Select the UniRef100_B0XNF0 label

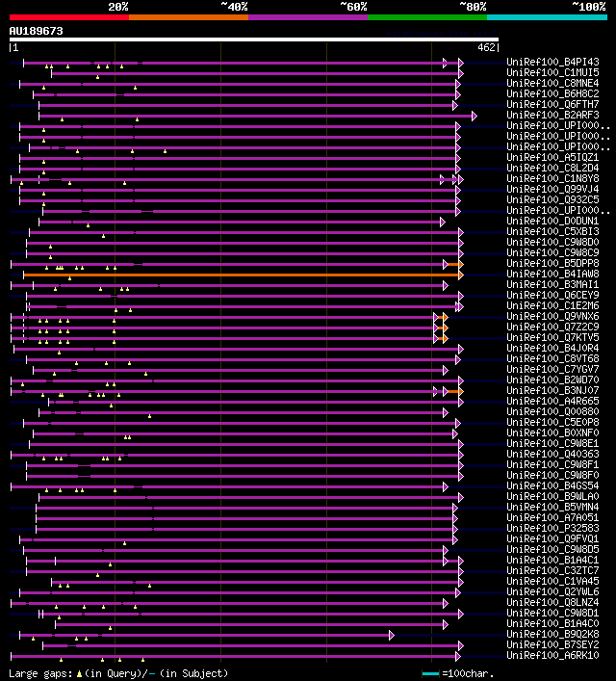point(552,432)
